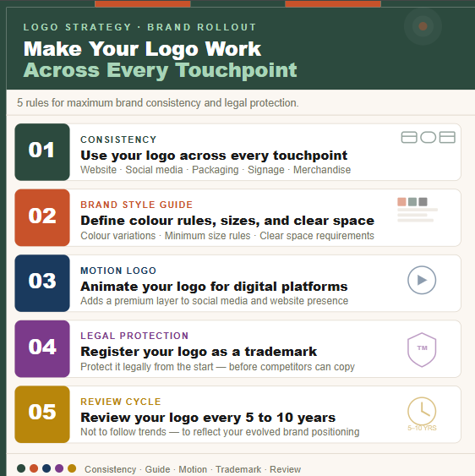Click the orange target dot in header
475x476 pixels.
click(x=423, y=26)
